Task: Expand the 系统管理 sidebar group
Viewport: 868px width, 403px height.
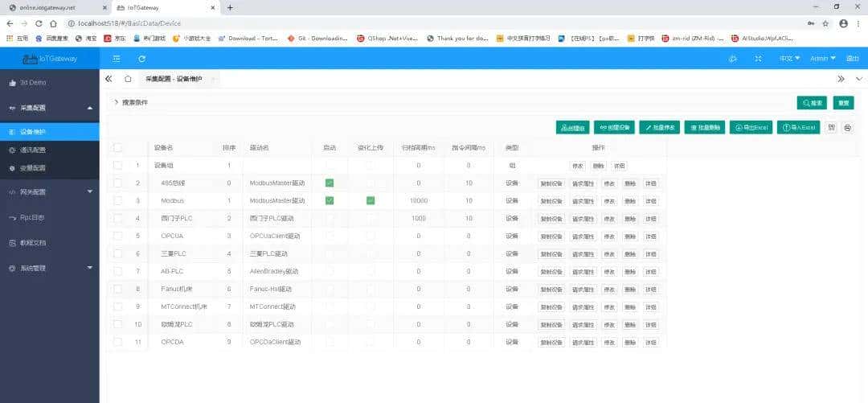Action: click(x=50, y=269)
